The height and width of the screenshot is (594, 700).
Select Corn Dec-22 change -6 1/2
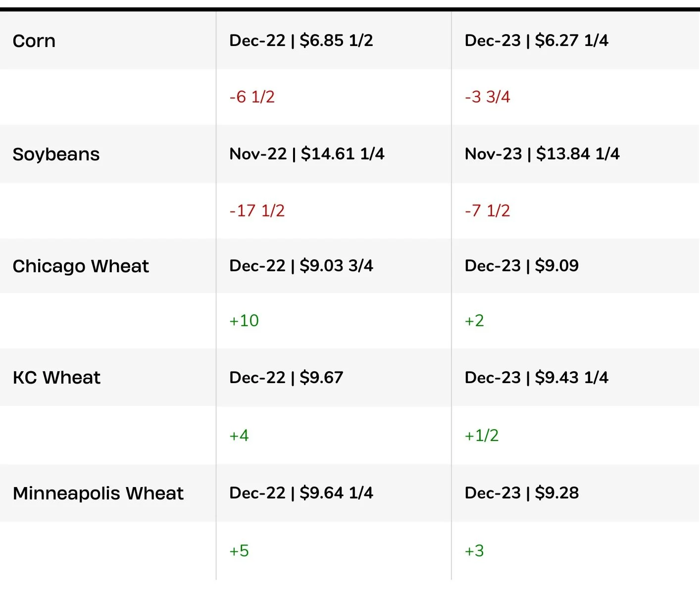(252, 97)
